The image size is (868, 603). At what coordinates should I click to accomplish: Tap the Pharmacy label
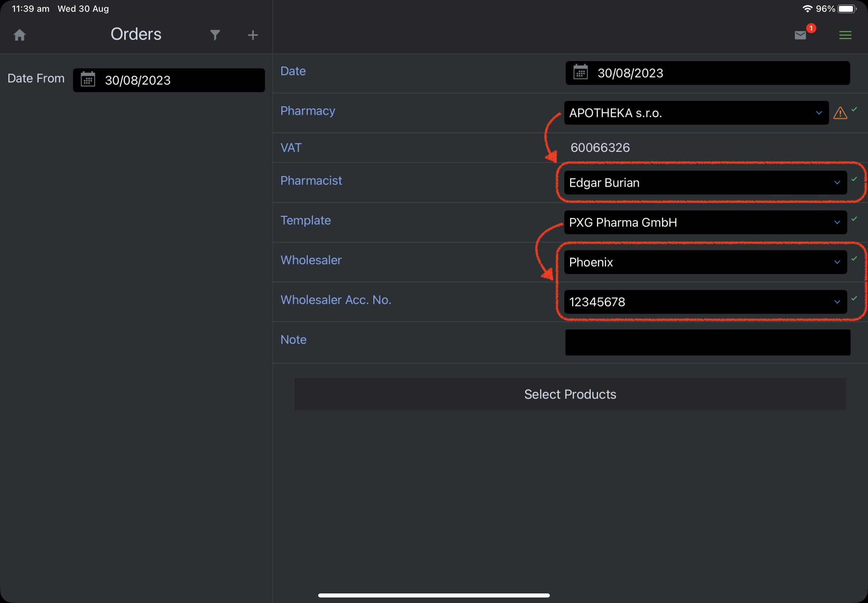pyautogui.click(x=307, y=111)
